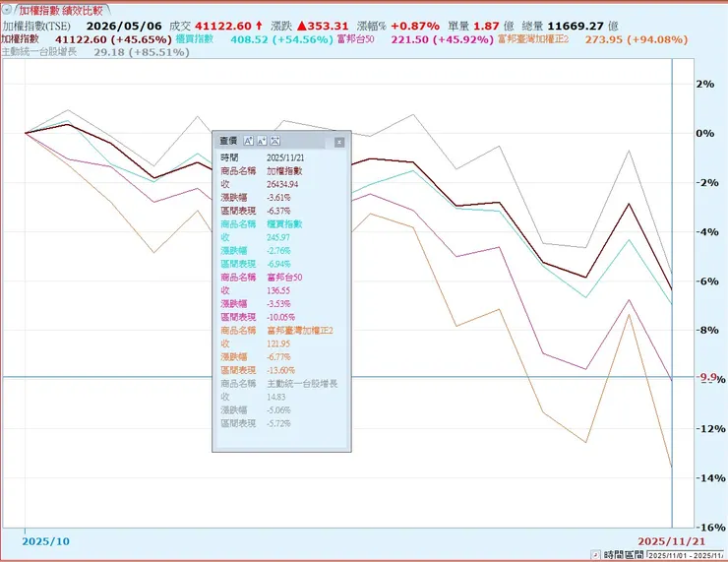
Task: Click the 櫃買指數 legend label at top
Action: (x=195, y=39)
